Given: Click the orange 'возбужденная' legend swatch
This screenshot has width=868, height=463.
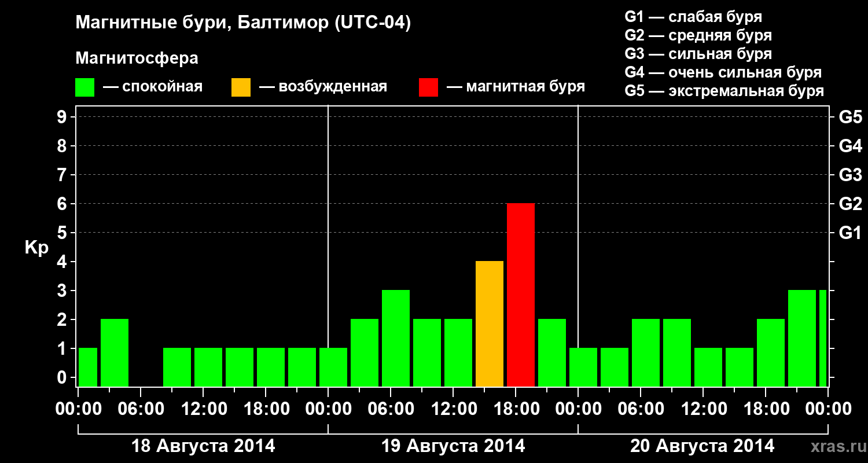Looking at the screenshot, I should pyautogui.click(x=241, y=87).
